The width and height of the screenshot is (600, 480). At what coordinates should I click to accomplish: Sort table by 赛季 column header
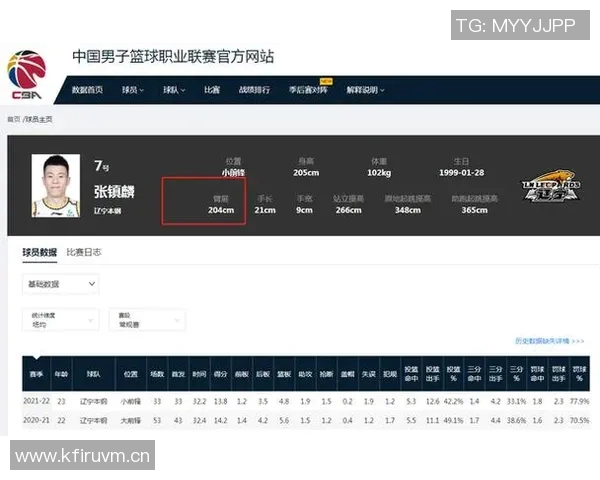coord(36,372)
